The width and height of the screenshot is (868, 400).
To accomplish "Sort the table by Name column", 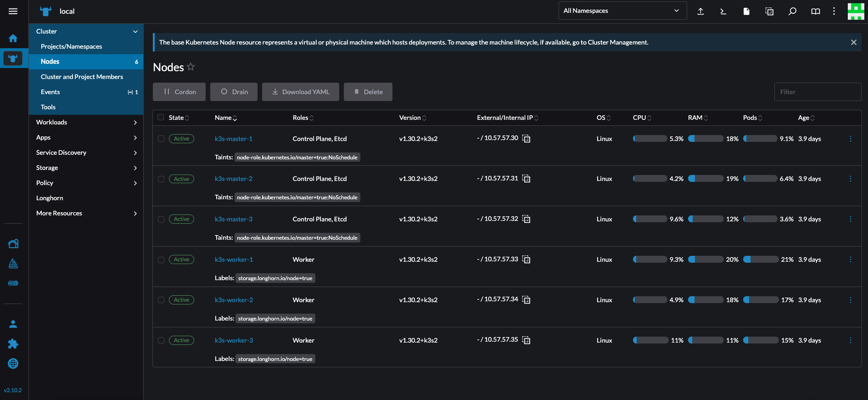I will pyautogui.click(x=226, y=118).
